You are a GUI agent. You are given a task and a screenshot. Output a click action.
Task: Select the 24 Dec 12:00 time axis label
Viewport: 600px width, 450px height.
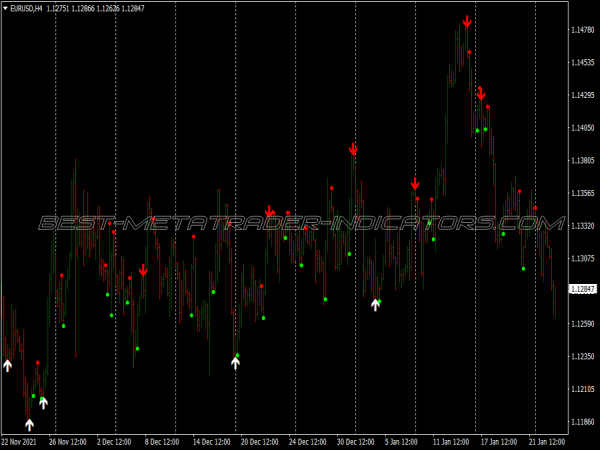(308, 442)
